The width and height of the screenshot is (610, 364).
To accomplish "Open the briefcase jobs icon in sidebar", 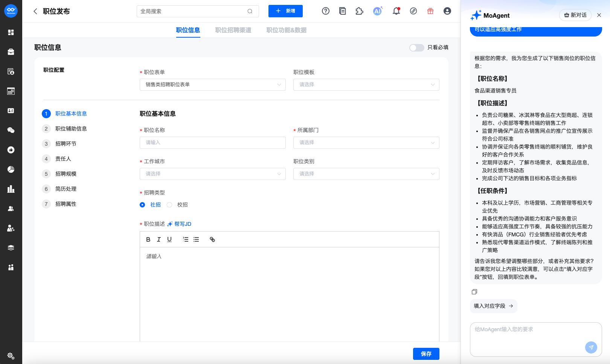I will [x=11, y=52].
